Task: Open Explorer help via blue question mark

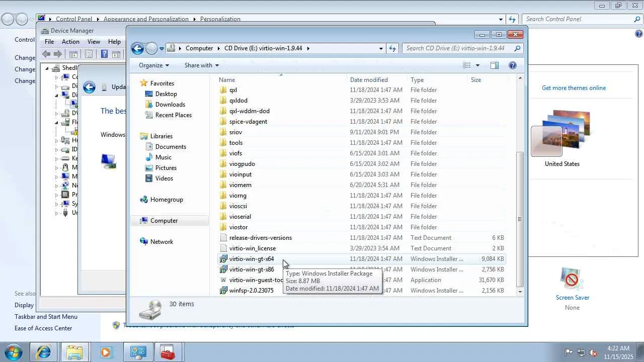Action: tap(513, 65)
